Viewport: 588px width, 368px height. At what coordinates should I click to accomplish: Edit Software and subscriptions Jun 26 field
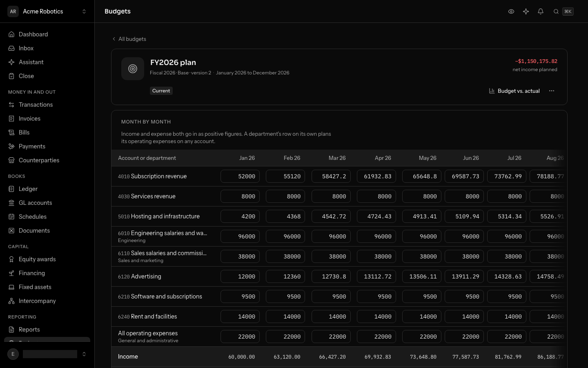(x=464, y=296)
